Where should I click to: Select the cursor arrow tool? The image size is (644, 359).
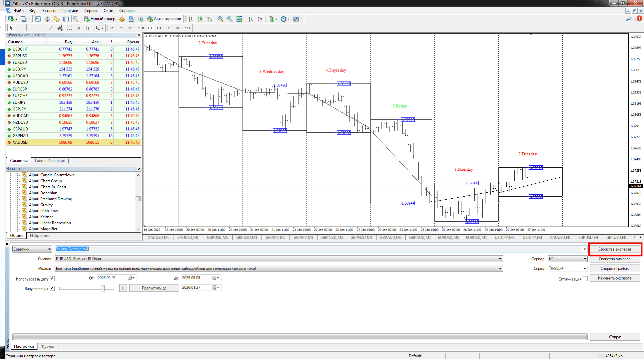coord(11,28)
